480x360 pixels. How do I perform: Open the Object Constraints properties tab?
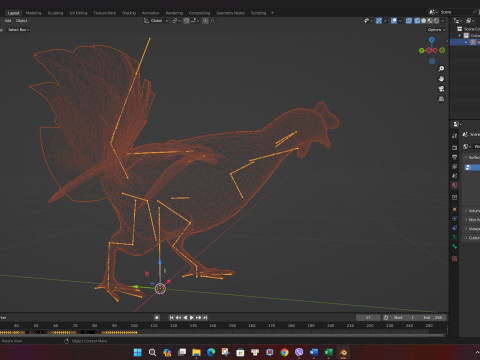point(455,228)
